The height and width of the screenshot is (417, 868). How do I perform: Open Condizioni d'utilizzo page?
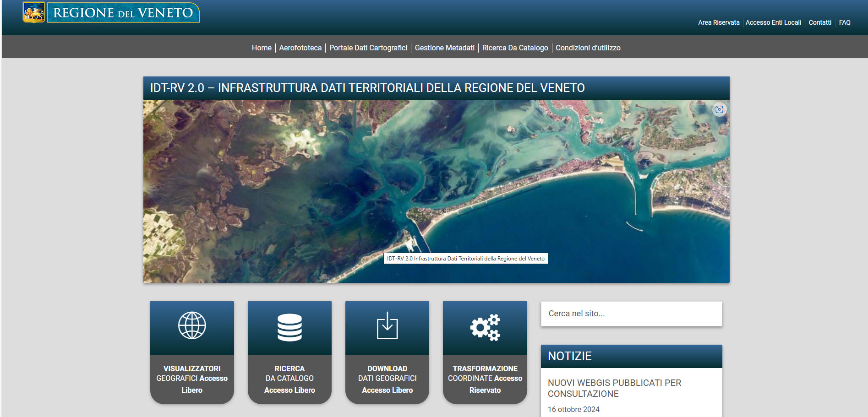588,48
